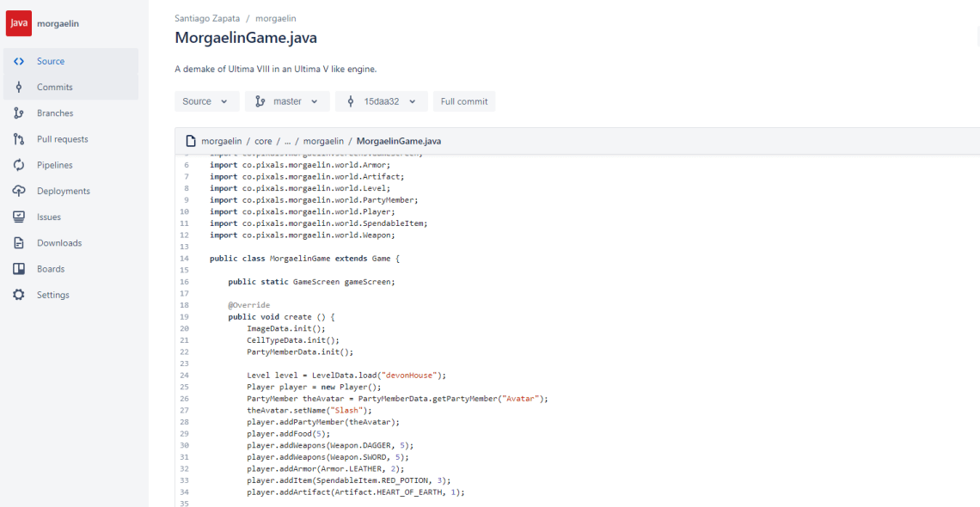Click the Santiago Zapata owner link
Image resolution: width=980 pixels, height=507 pixels.
(x=209, y=18)
